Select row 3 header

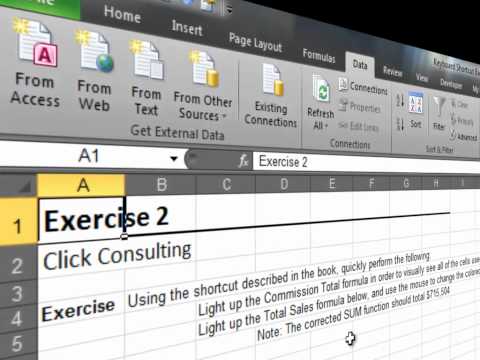pyautogui.click(x=17, y=293)
